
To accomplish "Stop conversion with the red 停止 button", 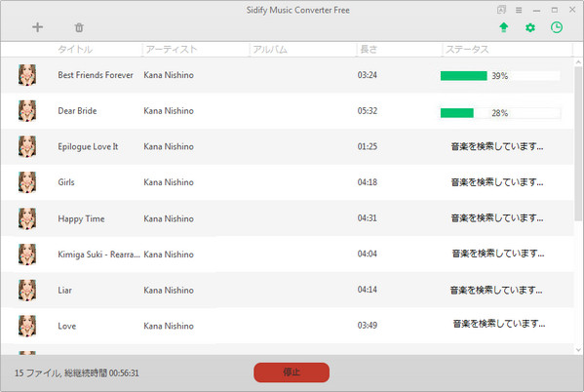I will tap(292, 372).
